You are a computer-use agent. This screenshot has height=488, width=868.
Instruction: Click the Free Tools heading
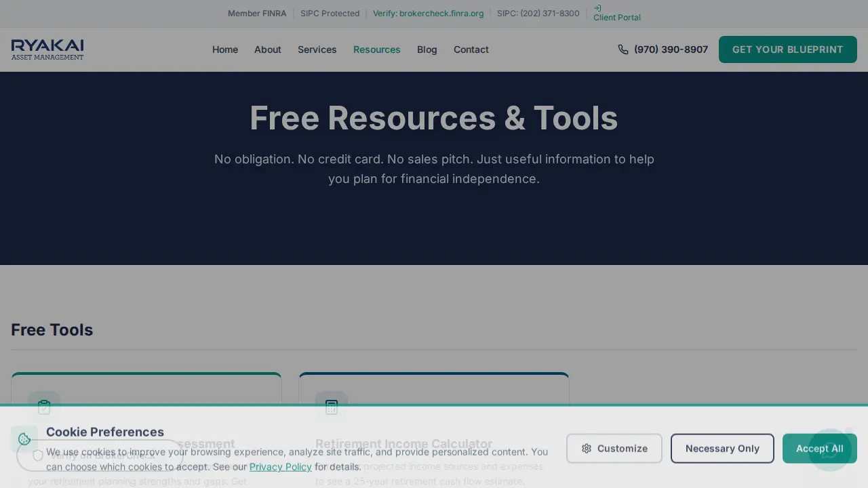coord(52,329)
